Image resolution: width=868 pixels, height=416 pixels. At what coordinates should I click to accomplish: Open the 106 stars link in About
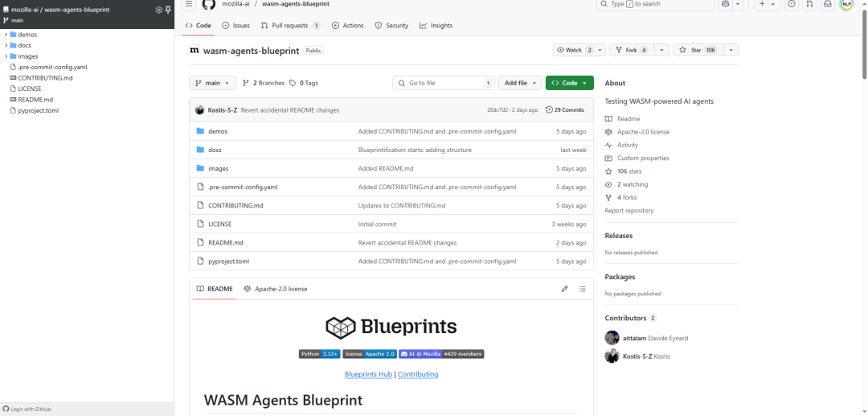629,171
